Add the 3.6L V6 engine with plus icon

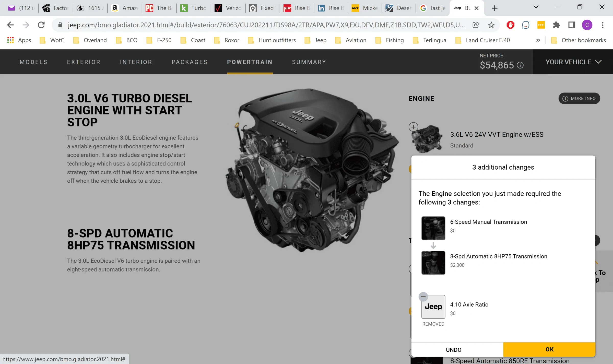[413, 127]
